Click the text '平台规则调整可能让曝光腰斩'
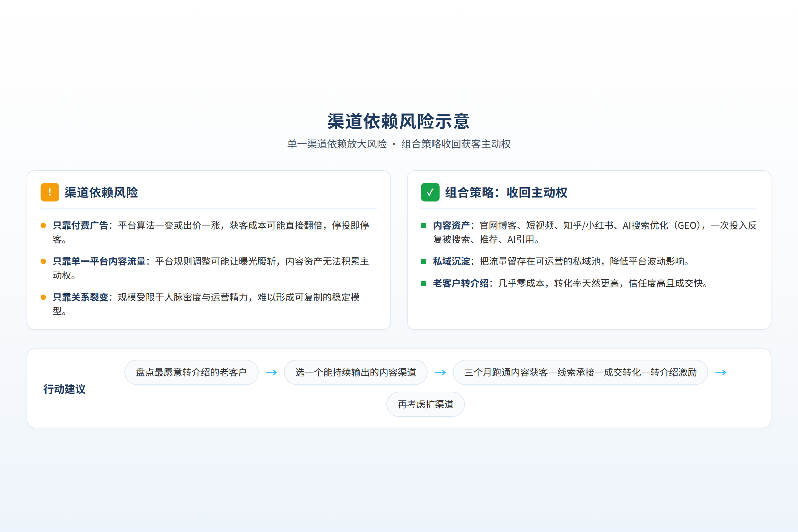Viewport: 798px width, 532px height. (x=215, y=261)
